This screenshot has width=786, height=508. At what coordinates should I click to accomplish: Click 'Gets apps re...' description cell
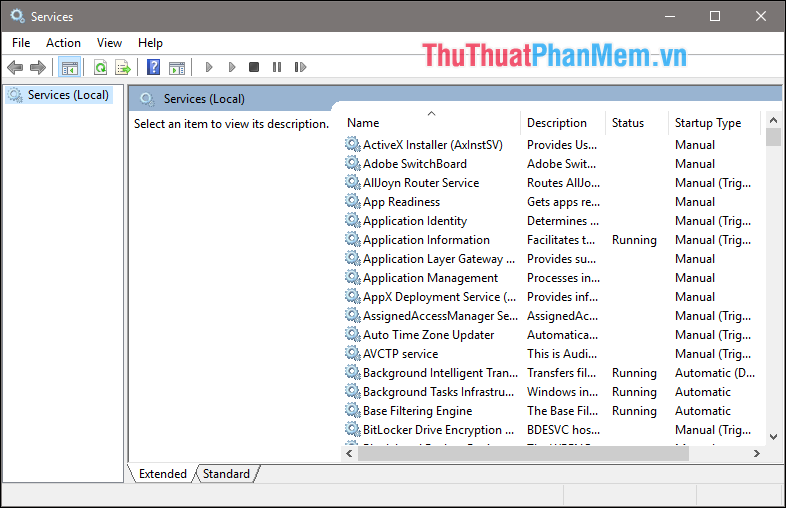click(563, 202)
